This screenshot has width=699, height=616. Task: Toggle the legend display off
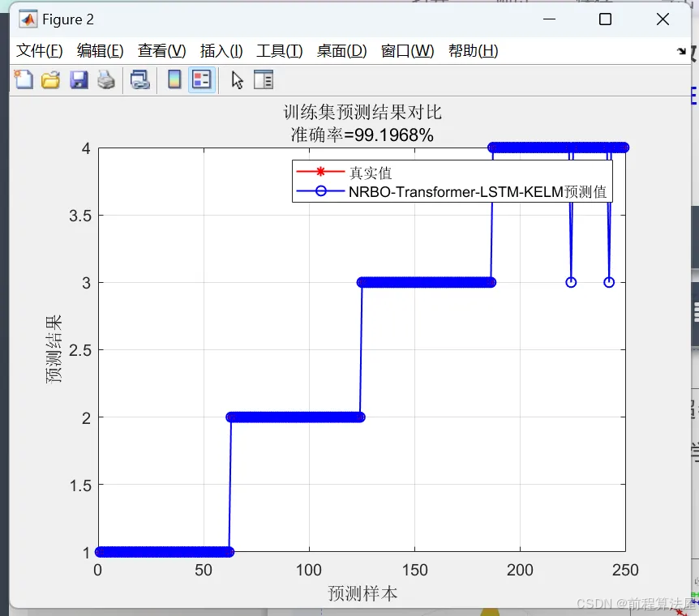pyautogui.click(x=201, y=79)
